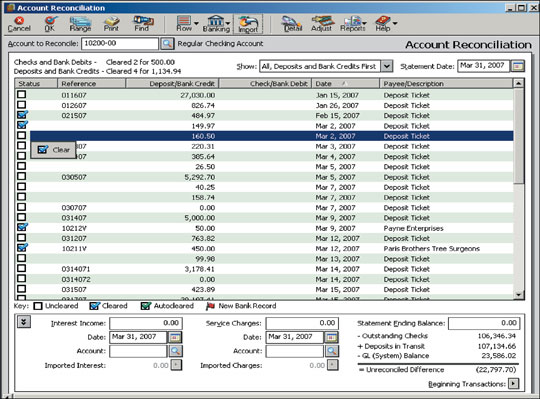Click the Import toolbar icon

pyautogui.click(x=248, y=24)
